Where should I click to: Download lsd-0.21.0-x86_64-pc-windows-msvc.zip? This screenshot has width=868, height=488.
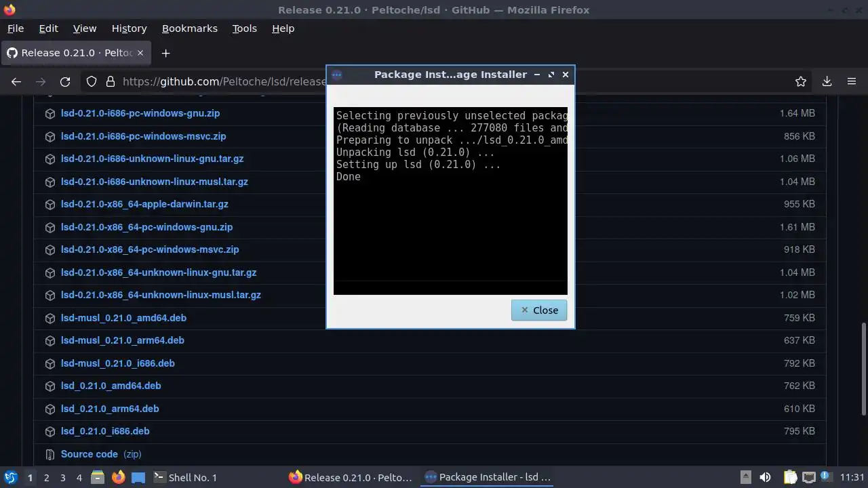tap(150, 249)
